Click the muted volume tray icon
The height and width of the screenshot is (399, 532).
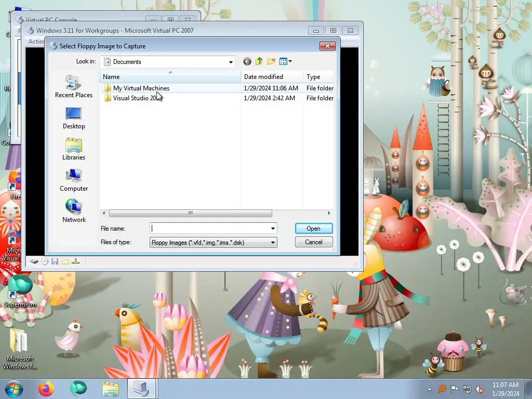(480, 389)
